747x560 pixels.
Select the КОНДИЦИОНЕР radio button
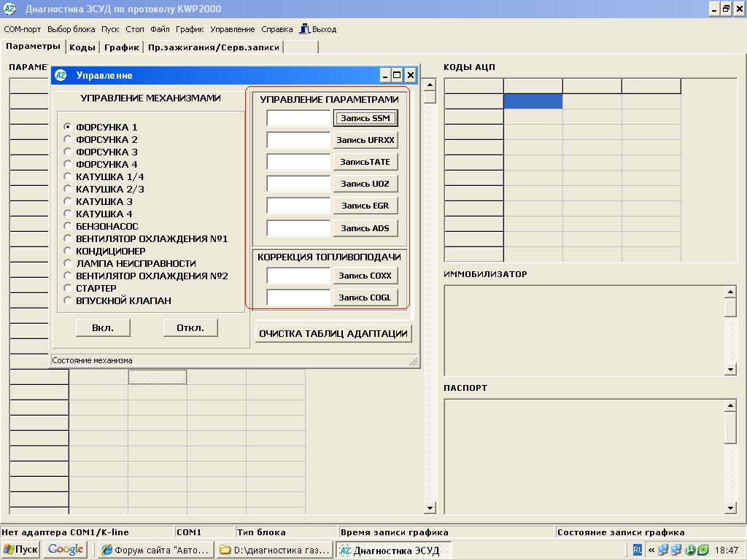(x=68, y=251)
